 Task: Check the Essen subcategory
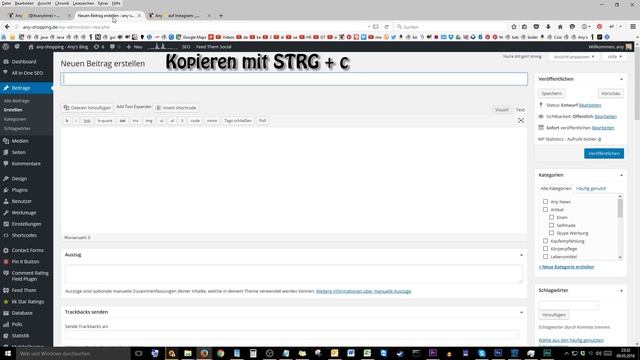(551, 217)
